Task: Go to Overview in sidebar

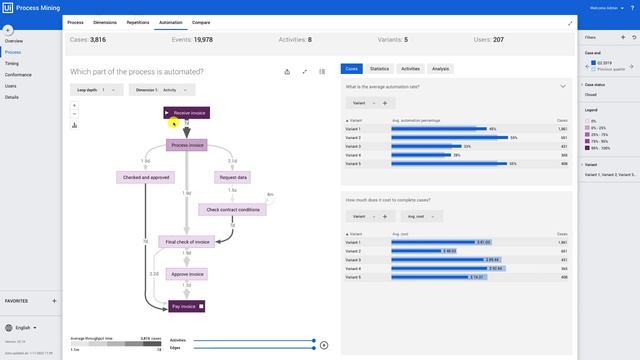Action: [x=14, y=41]
